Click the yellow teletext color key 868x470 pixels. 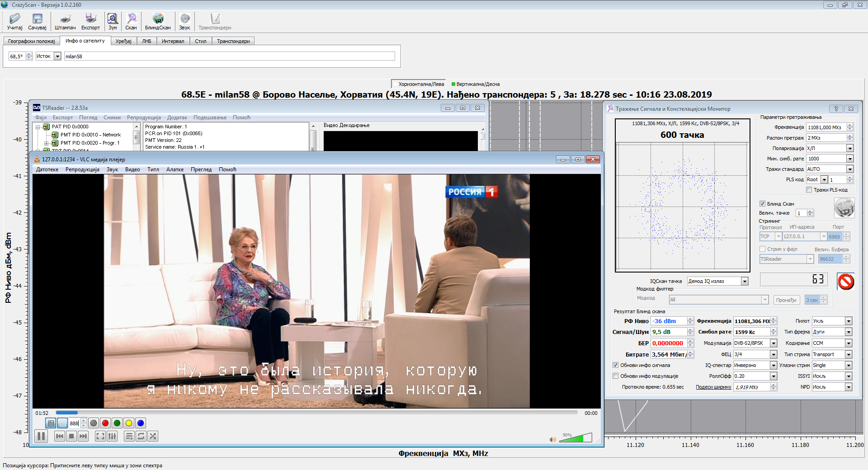tap(129, 423)
